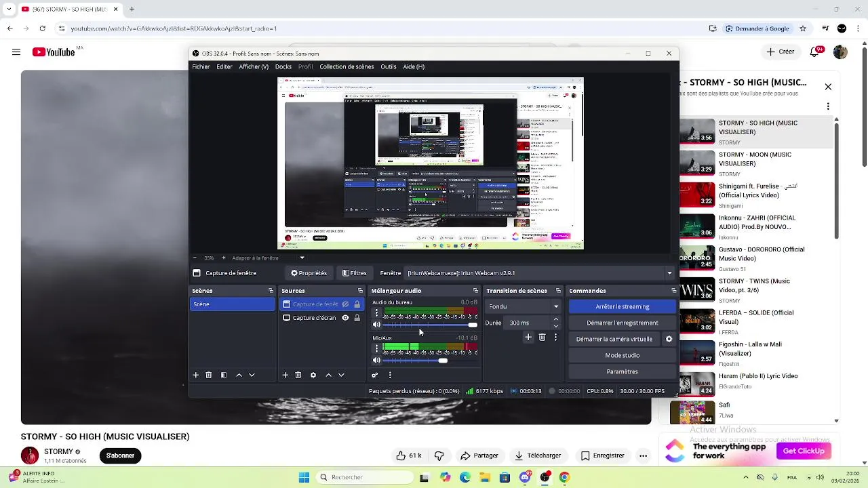Move scene down arrow in Scènes dock

tap(252, 375)
